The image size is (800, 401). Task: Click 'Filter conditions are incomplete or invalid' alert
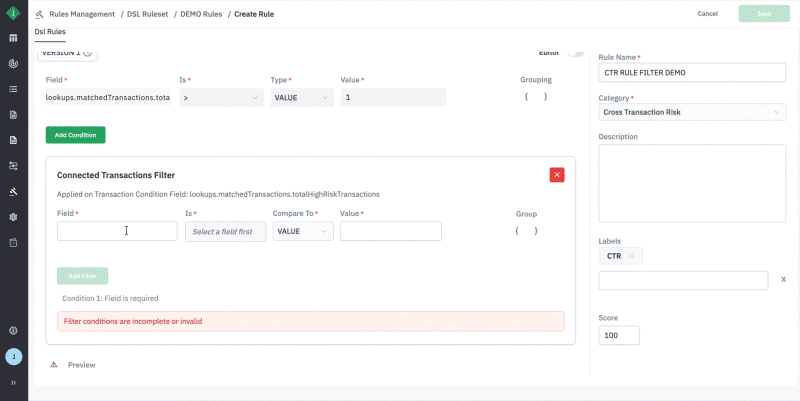(x=311, y=321)
